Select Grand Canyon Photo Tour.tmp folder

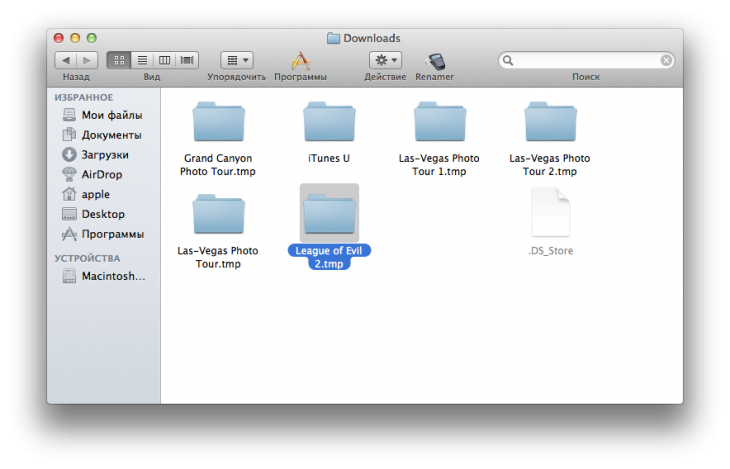pos(218,122)
